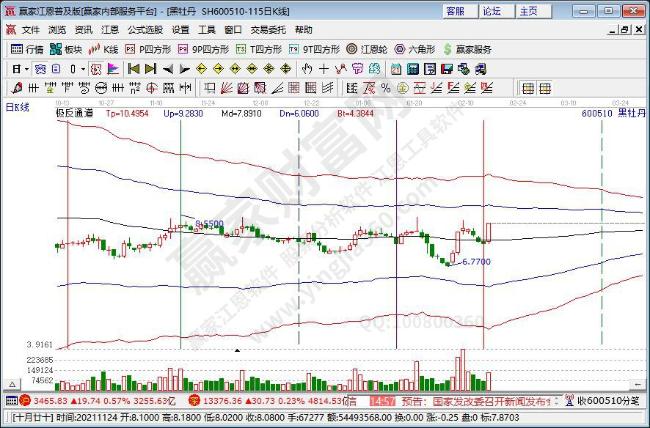650x428 pixels.
Task: Select the angle line drawing tool
Action: tap(277, 88)
